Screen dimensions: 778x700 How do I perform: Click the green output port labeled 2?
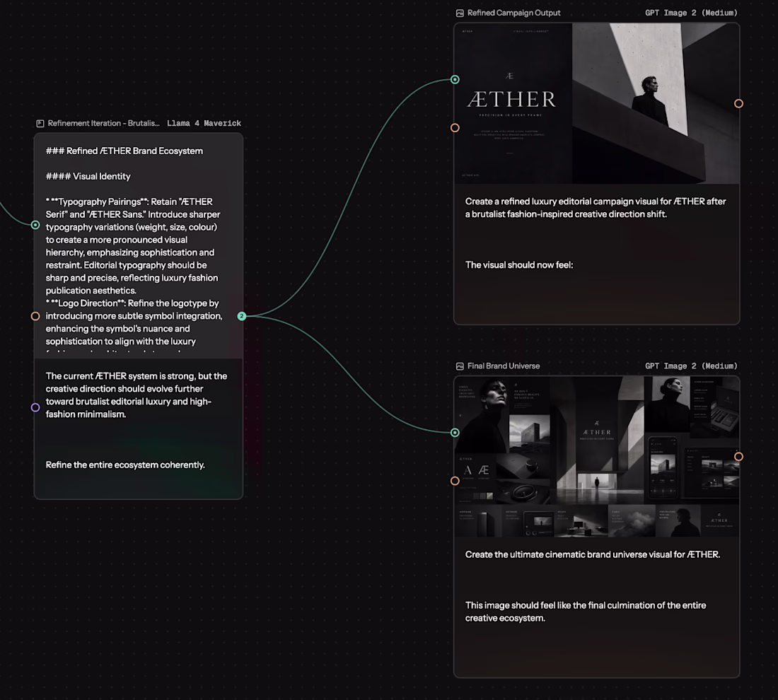[x=242, y=316]
